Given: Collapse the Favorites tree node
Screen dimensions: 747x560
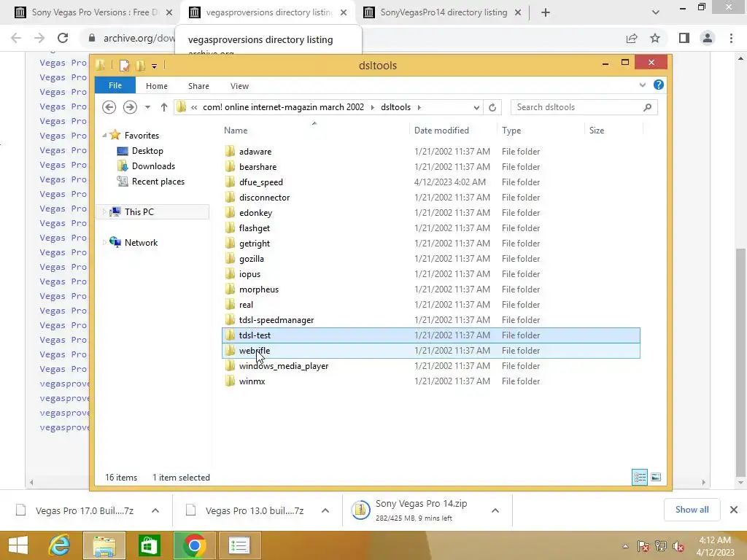Looking at the screenshot, I should (x=104, y=136).
